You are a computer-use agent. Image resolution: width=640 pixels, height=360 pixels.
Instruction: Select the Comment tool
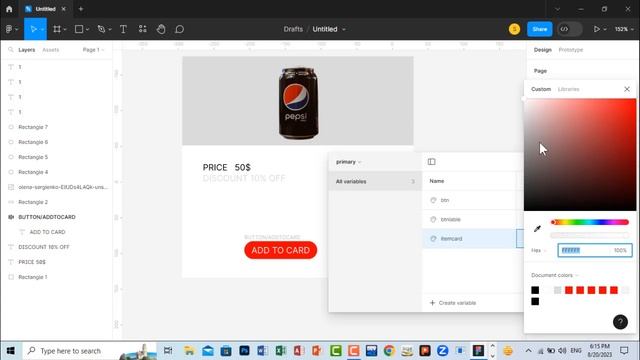(180, 29)
